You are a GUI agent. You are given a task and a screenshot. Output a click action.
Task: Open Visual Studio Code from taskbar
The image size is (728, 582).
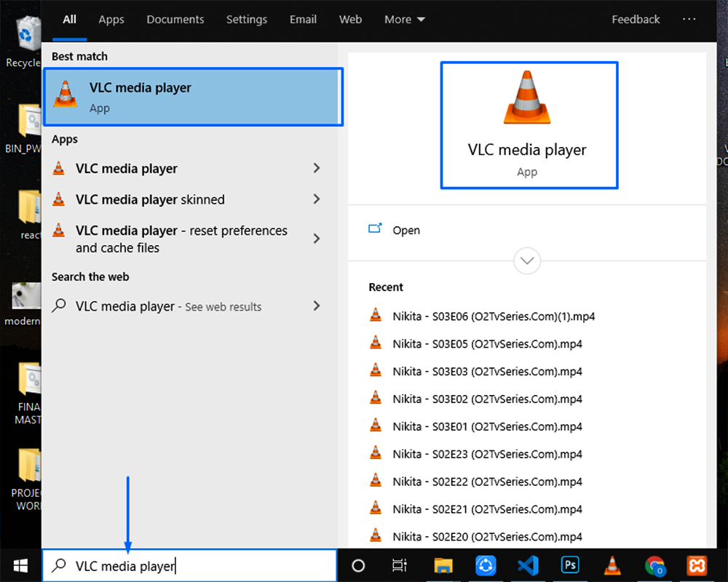pos(528,565)
